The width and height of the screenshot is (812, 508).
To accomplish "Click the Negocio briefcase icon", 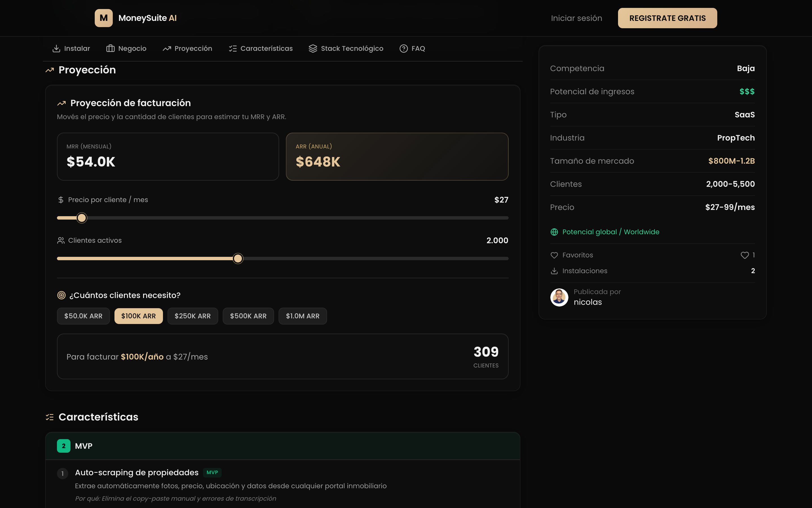I will (111, 49).
